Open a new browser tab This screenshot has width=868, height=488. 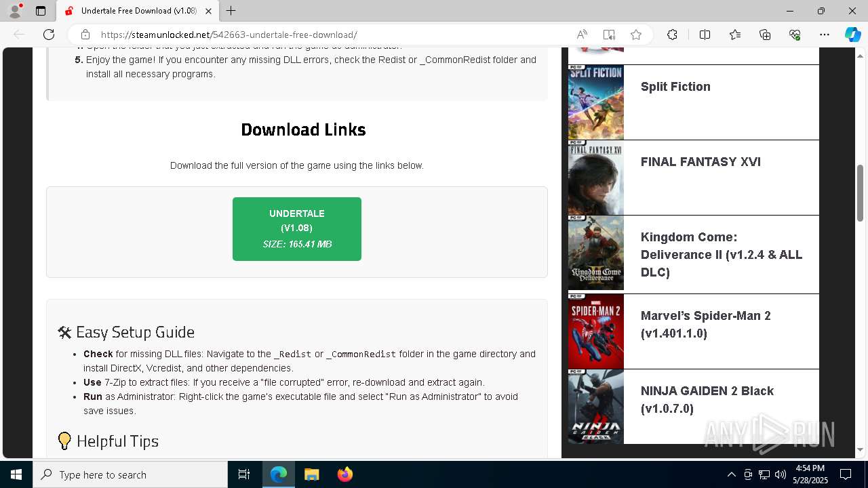coord(231,11)
